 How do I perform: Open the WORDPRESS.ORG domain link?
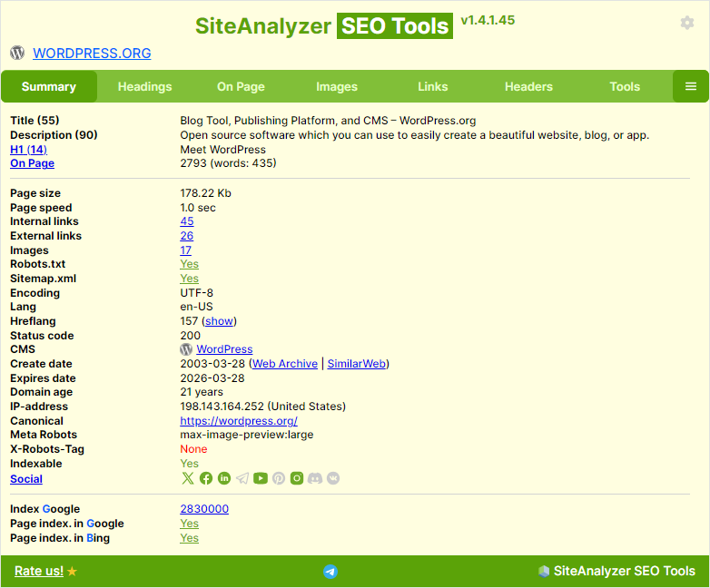click(92, 54)
